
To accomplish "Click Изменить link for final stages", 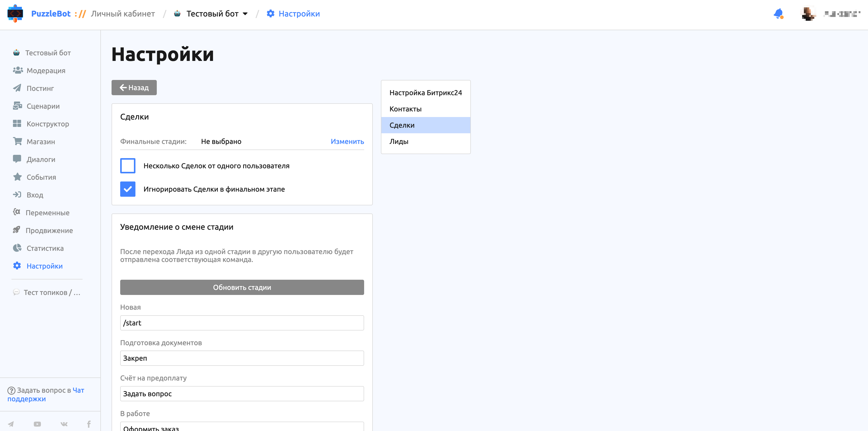I will (x=347, y=141).
